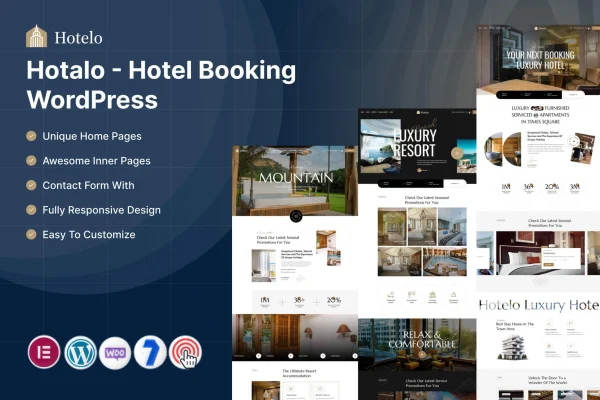The height and width of the screenshot is (400, 600).
Task: Click the title Hotalo - Hotel Booking WordPress
Action: pyautogui.click(x=161, y=85)
